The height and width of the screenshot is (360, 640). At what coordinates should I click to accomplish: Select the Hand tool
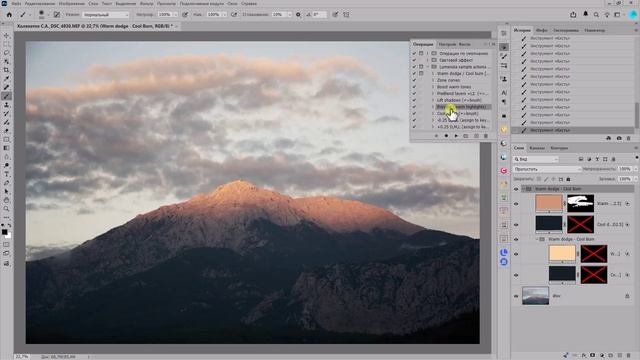click(6, 200)
